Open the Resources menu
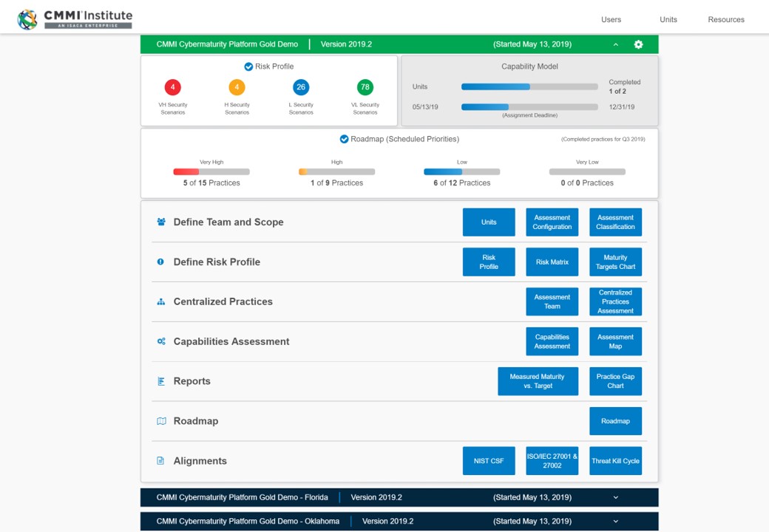Screen dimensions: 769x532 [725, 20]
